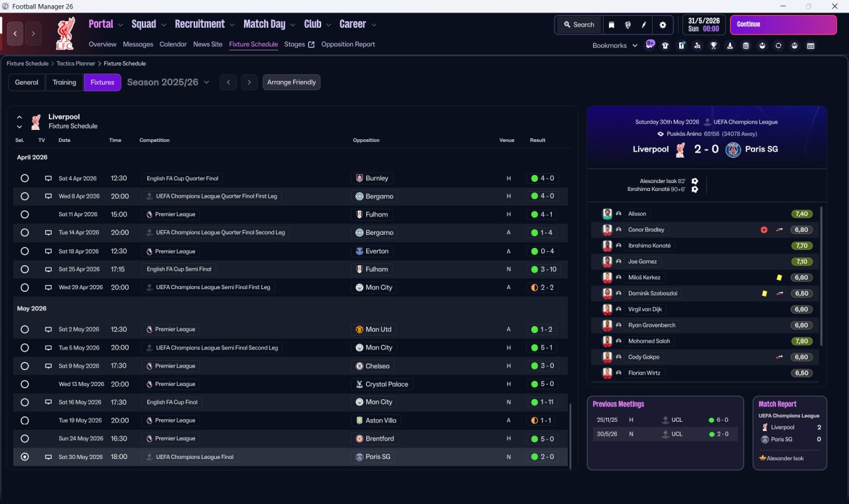This screenshot has height=504, width=849.
Task: Open the Opposition Report tab
Action: tap(348, 44)
